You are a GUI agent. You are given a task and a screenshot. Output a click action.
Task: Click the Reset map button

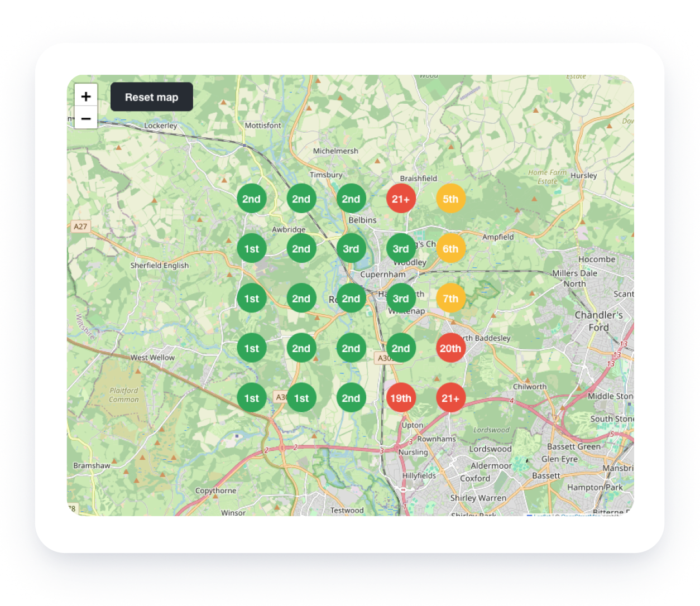[x=152, y=97]
